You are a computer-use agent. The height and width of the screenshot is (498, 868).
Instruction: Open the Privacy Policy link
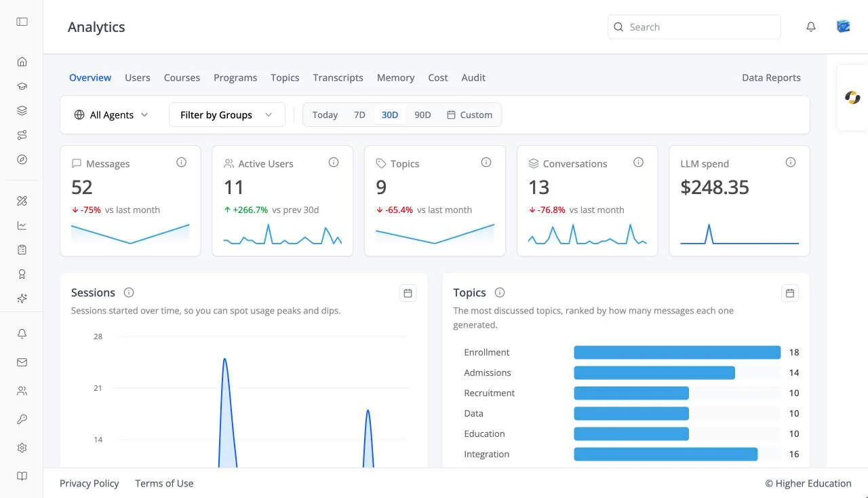90,483
